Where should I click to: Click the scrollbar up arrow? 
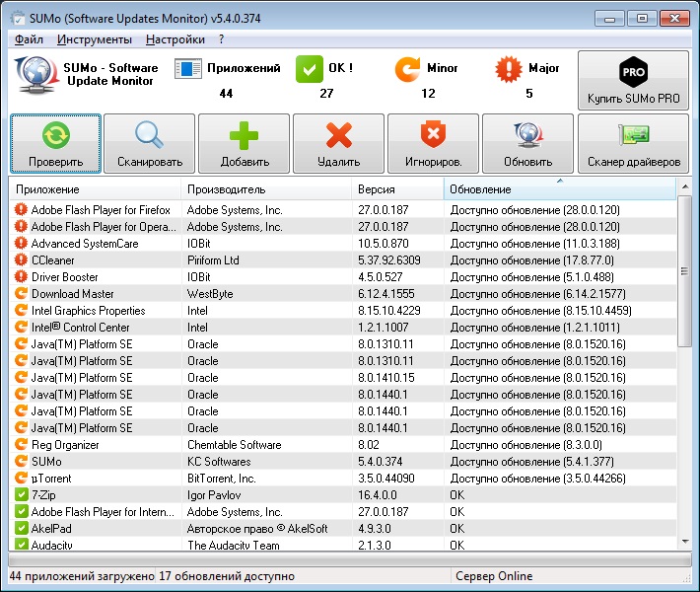pos(685,186)
